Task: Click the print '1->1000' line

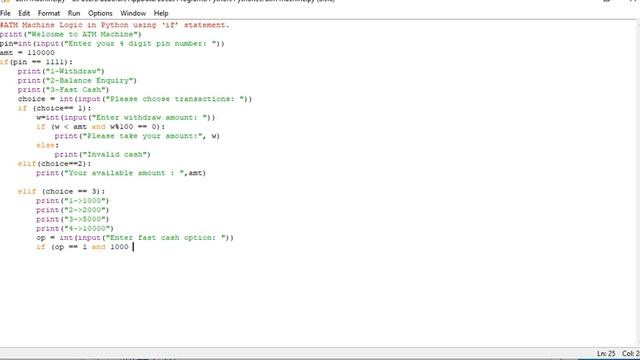Action: click(x=73, y=201)
